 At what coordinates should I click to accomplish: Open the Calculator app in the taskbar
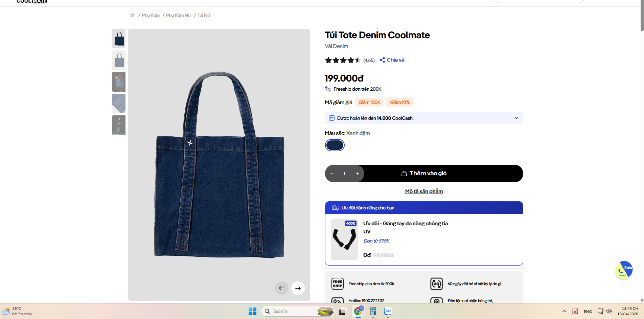coord(373,311)
